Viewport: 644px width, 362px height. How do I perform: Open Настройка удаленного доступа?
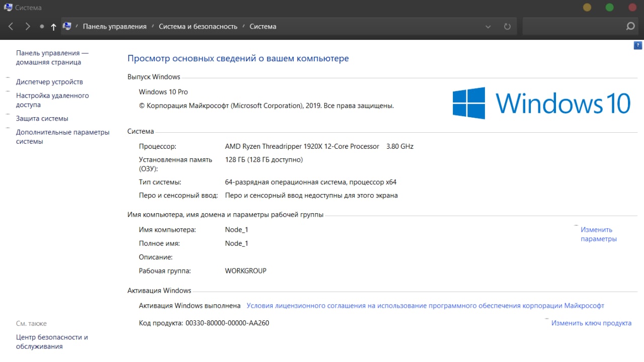52,100
